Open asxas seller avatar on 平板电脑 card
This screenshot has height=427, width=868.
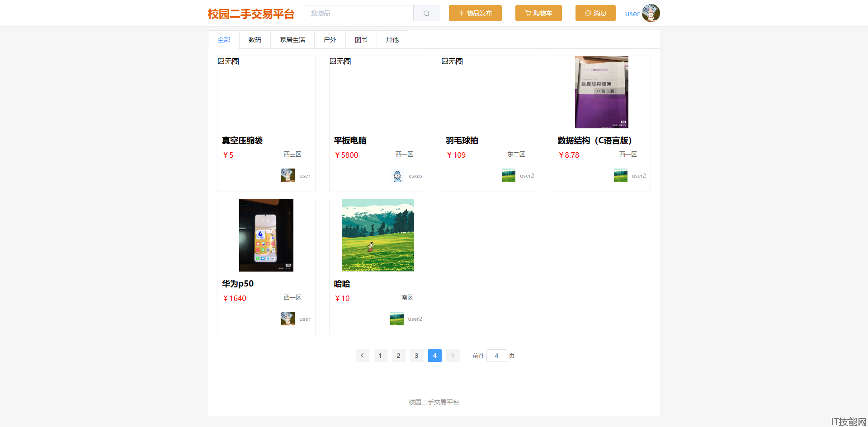[x=397, y=175]
